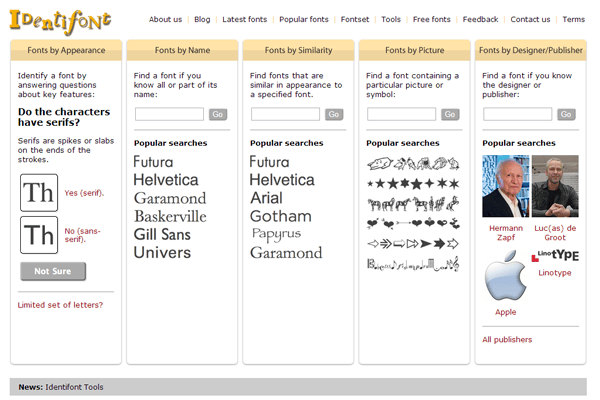Choose the music notes symbol row

click(x=413, y=264)
